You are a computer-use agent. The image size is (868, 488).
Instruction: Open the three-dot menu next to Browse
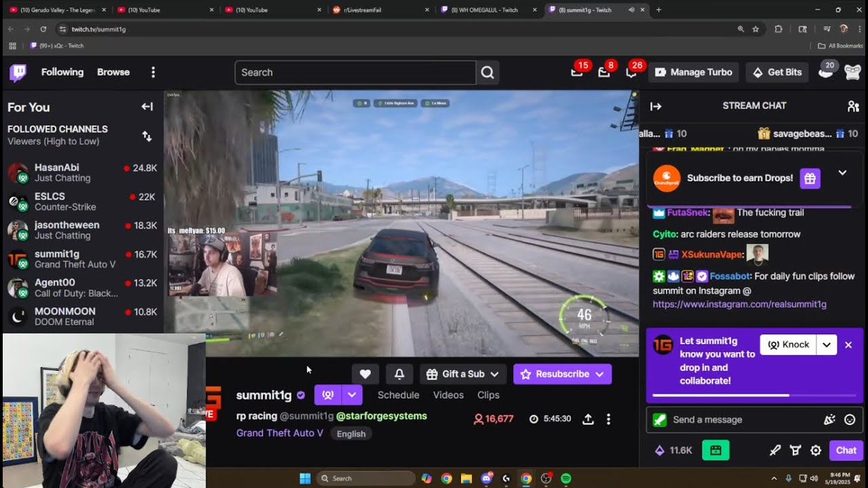(153, 73)
